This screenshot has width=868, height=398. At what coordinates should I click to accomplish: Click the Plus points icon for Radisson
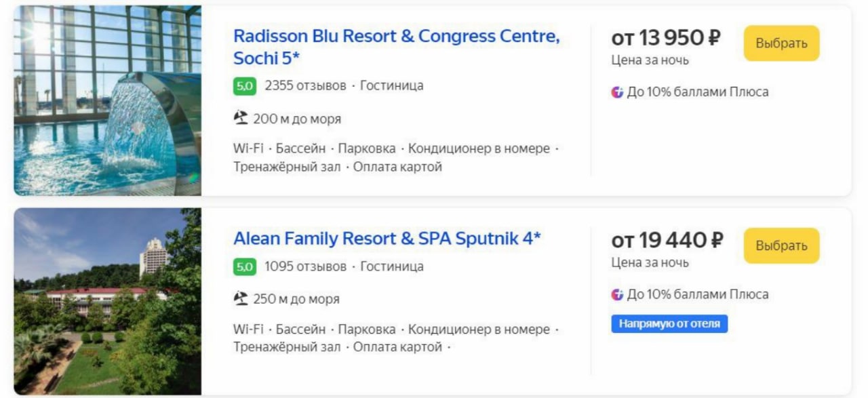click(617, 92)
